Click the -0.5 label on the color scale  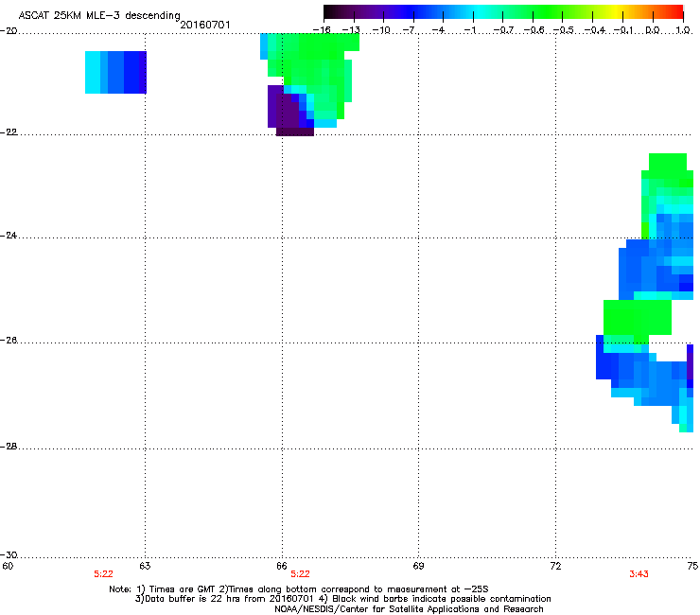click(x=563, y=30)
